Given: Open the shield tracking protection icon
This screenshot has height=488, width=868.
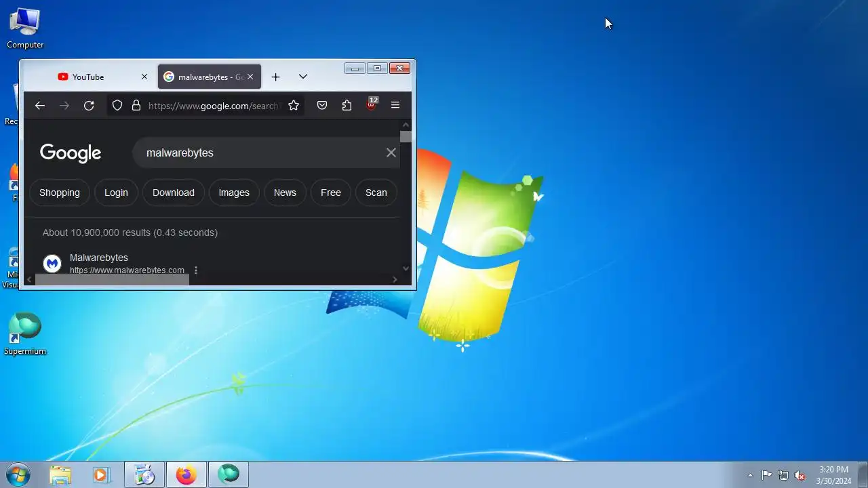Looking at the screenshot, I should click(117, 105).
